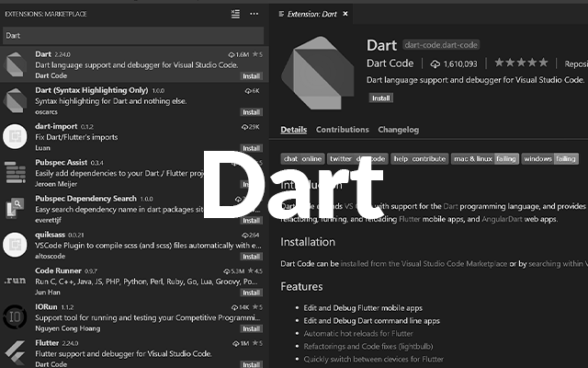Viewport: 588px width, 368px height.
Task: Select the Extension: Dart editor tab
Action: coord(312,14)
